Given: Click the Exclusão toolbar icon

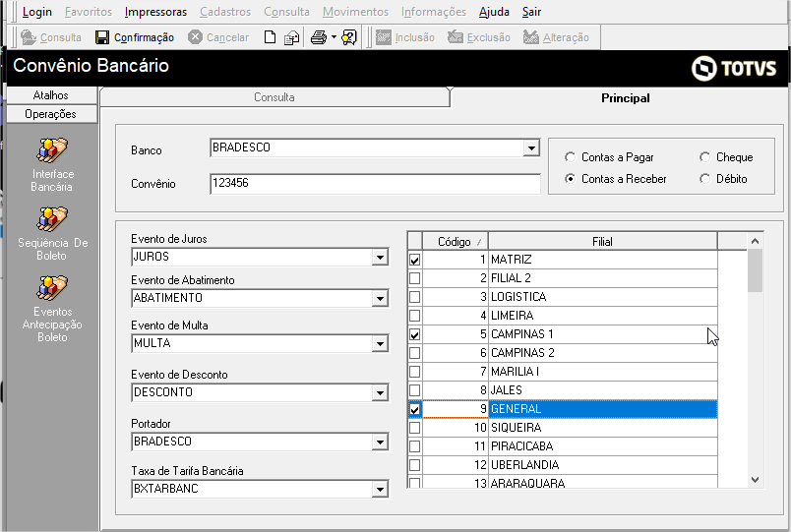Looking at the screenshot, I should [x=456, y=37].
